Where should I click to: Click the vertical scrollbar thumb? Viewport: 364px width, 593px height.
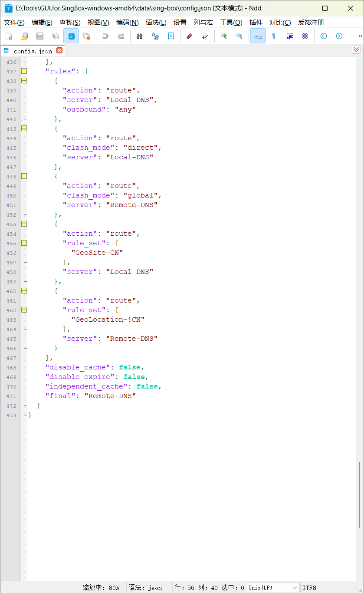coord(359,495)
